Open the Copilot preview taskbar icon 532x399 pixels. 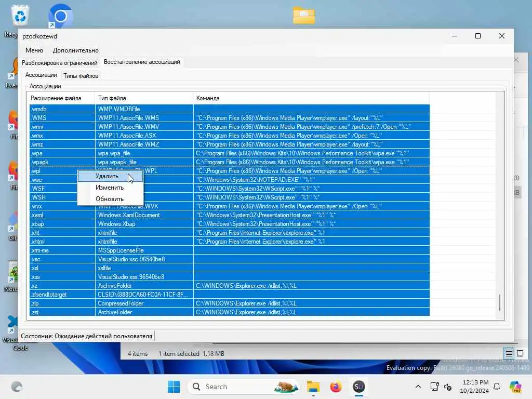515,387
